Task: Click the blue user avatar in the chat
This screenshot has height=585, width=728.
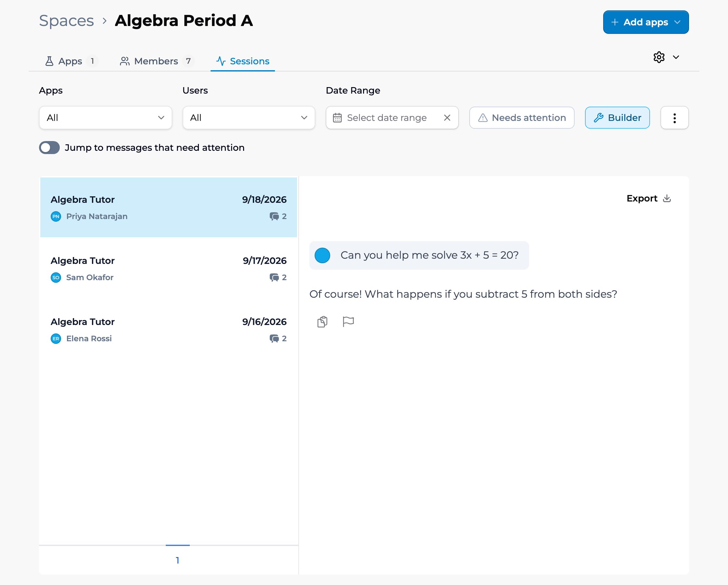Action: pyautogui.click(x=322, y=255)
